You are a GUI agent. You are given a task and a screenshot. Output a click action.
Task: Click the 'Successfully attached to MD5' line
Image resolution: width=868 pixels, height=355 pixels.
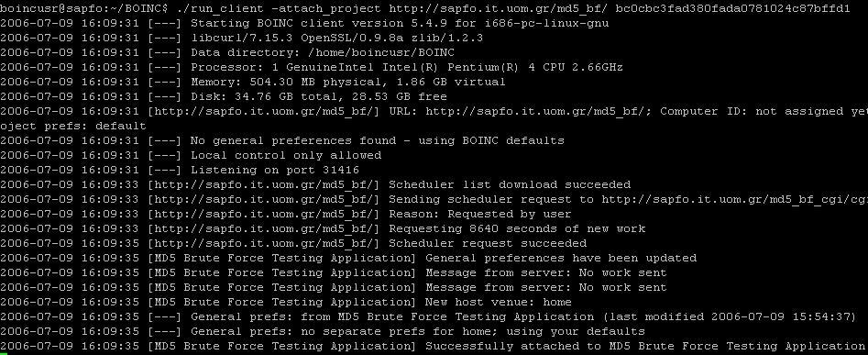pos(645,346)
